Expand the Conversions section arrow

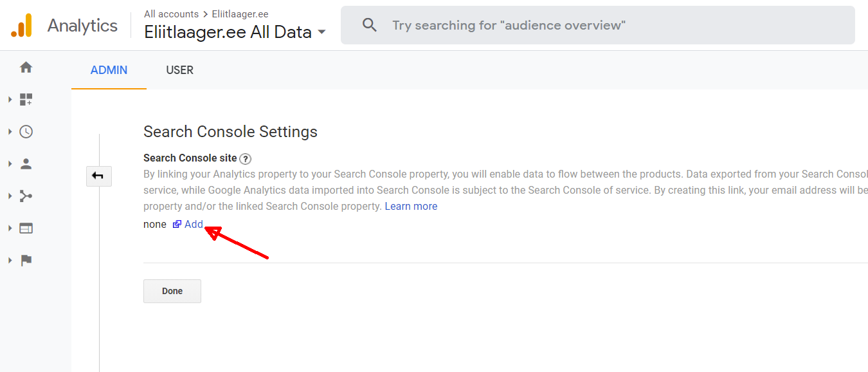(x=10, y=261)
